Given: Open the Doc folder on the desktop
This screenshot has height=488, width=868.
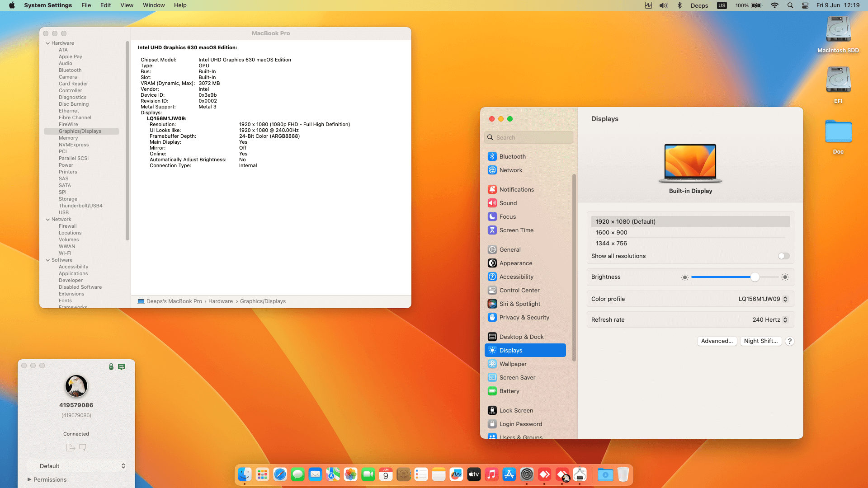Looking at the screenshot, I should point(838,132).
